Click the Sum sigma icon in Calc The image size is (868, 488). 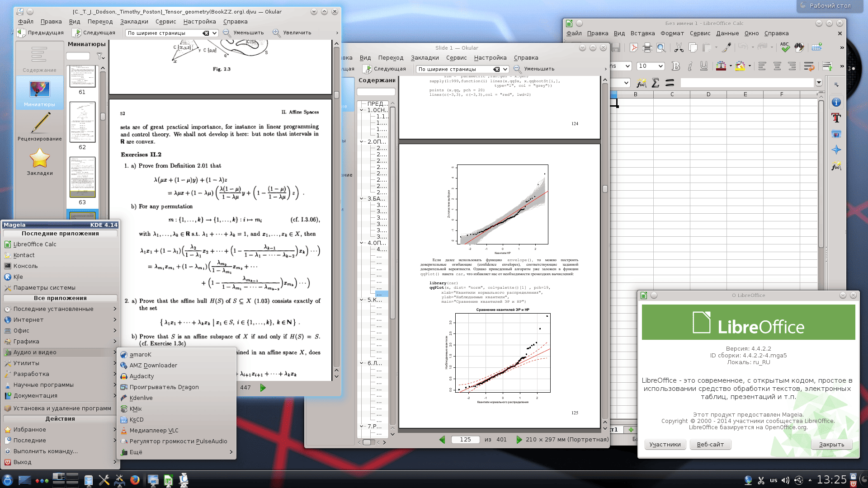pos(656,83)
